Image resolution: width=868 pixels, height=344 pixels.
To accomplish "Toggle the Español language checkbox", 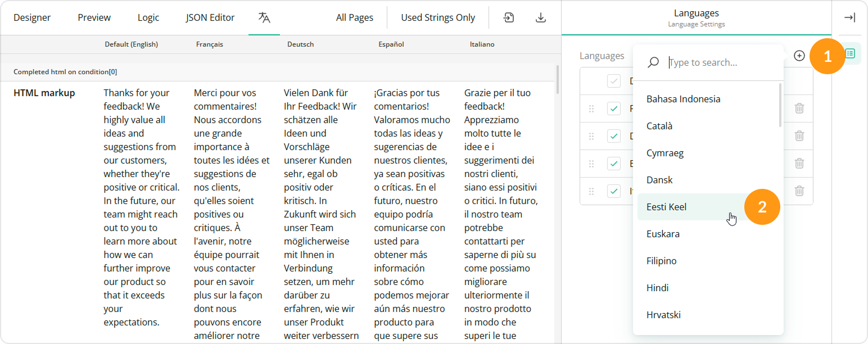I will click(x=613, y=164).
